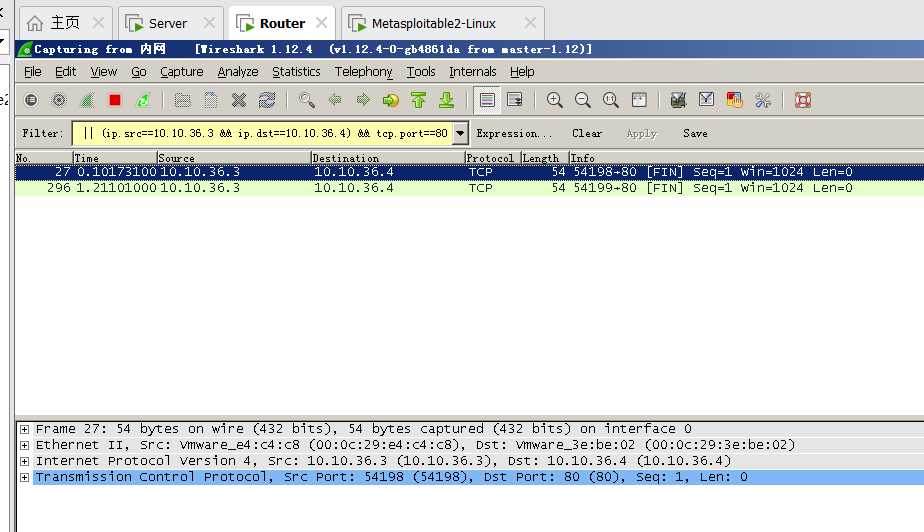Image resolution: width=924 pixels, height=532 pixels.
Task: Find a packet magnifier icon
Action: (x=306, y=100)
